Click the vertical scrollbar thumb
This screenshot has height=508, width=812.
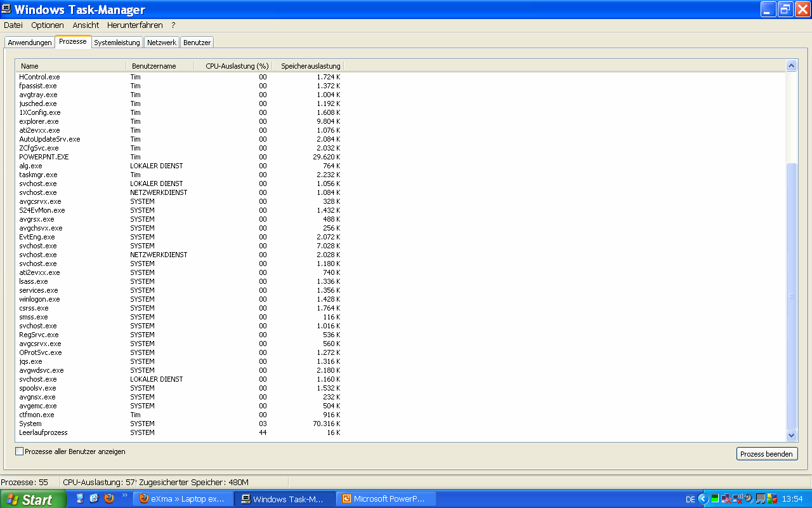(791, 295)
